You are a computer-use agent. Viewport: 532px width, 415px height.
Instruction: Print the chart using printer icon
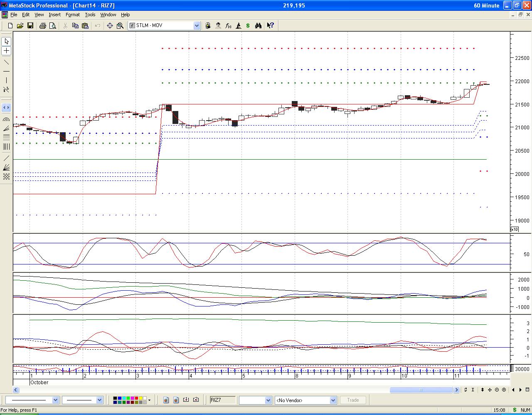click(x=42, y=25)
